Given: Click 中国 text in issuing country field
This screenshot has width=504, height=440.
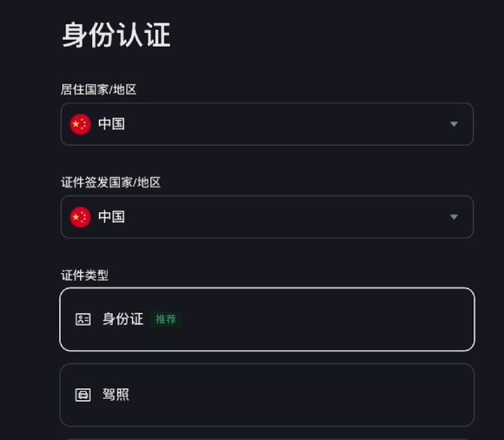Looking at the screenshot, I should [112, 217].
